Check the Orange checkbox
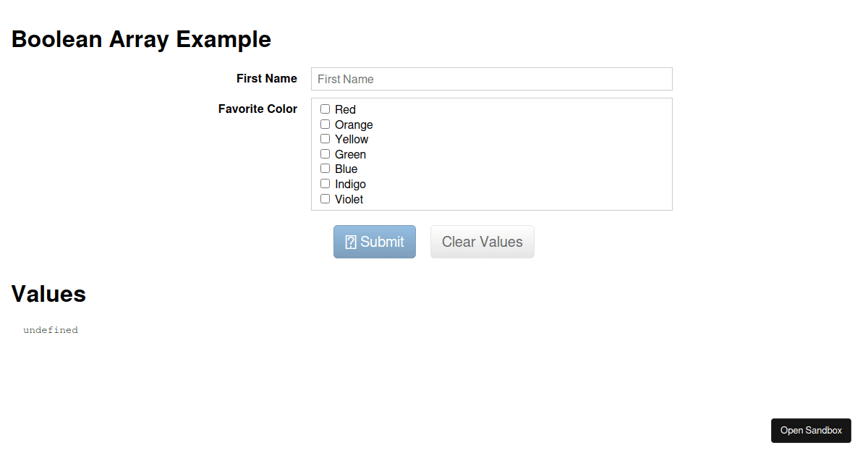This screenshot has width=868, height=456. point(325,124)
